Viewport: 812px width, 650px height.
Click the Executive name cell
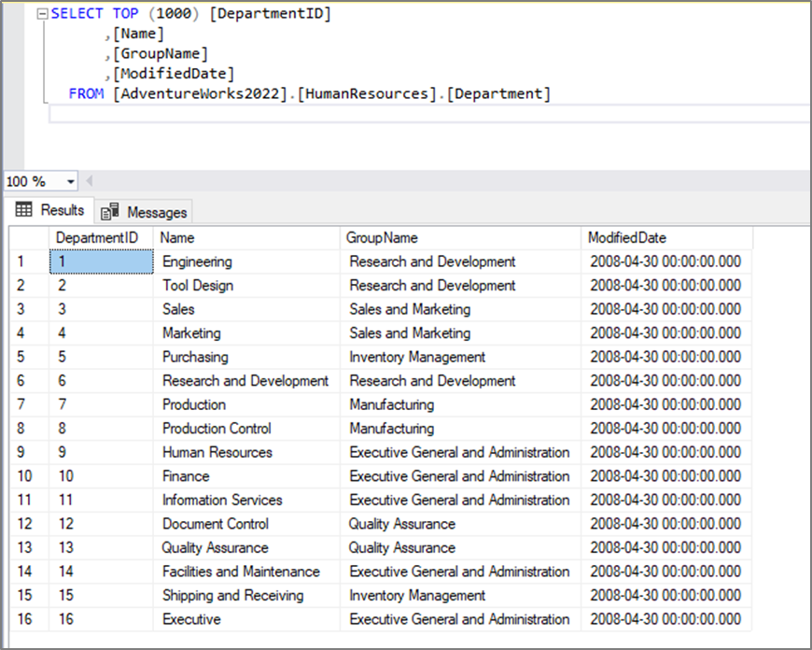[x=246, y=619]
